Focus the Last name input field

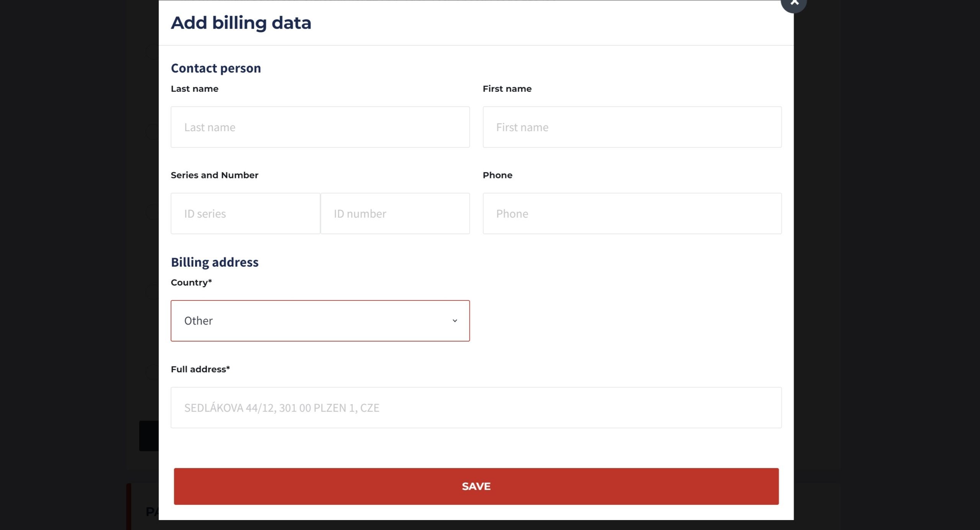click(x=320, y=127)
